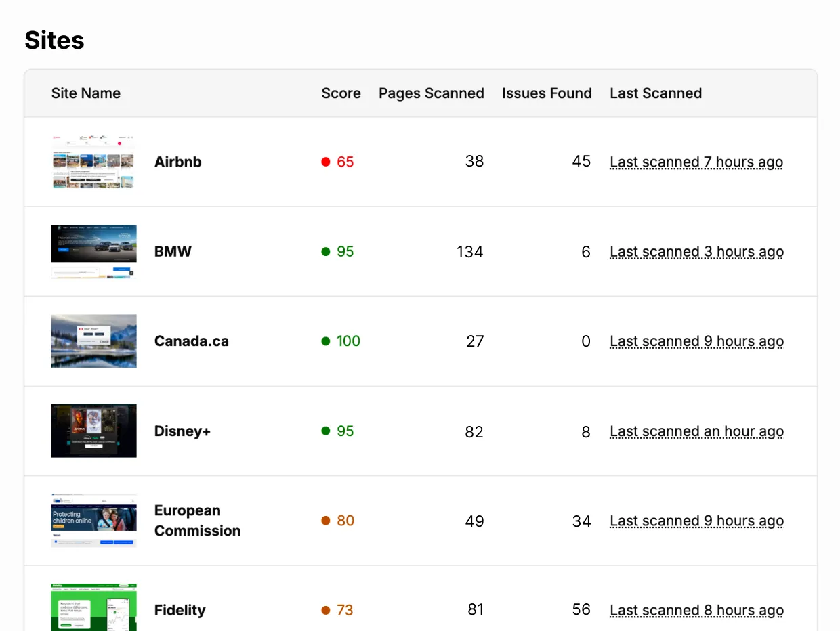Image resolution: width=840 pixels, height=631 pixels.
Task: Select the European Commission site name
Action: point(197,521)
